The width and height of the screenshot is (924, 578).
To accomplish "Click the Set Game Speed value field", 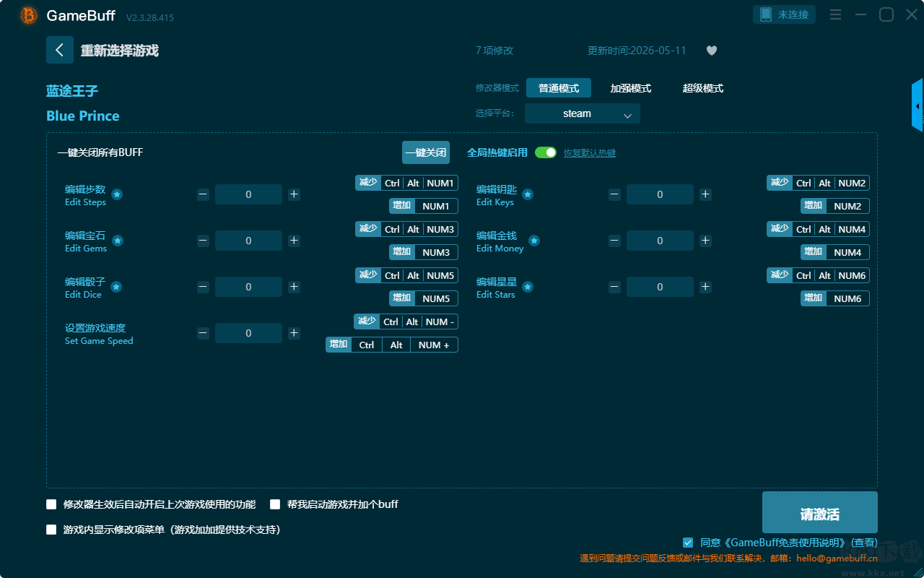I will [x=248, y=333].
